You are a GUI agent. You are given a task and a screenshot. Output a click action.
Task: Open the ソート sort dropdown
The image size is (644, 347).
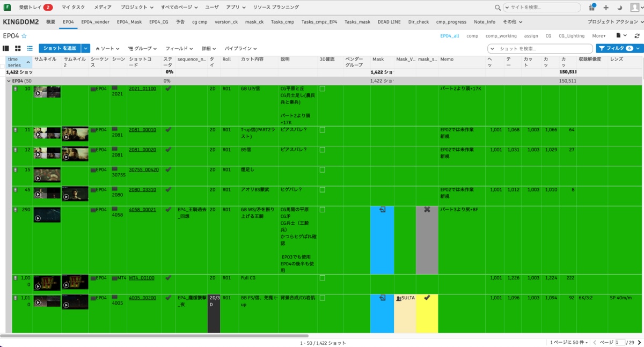[x=107, y=48]
